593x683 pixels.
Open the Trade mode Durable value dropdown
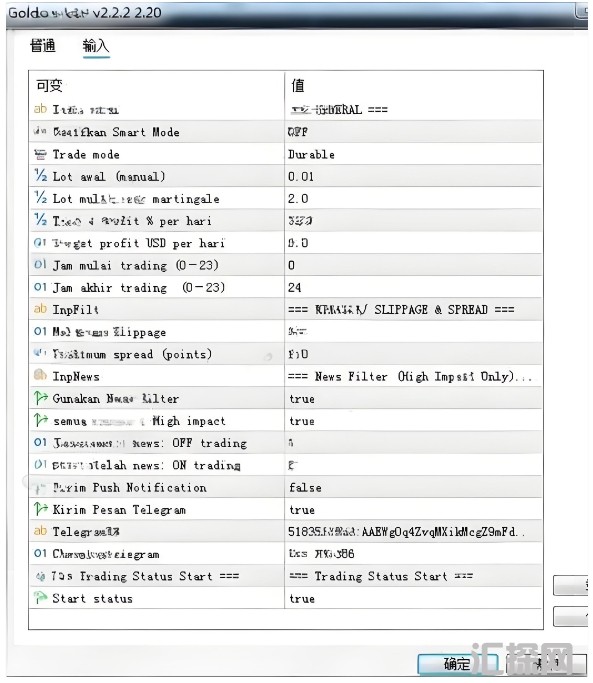click(x=413, y=154)
